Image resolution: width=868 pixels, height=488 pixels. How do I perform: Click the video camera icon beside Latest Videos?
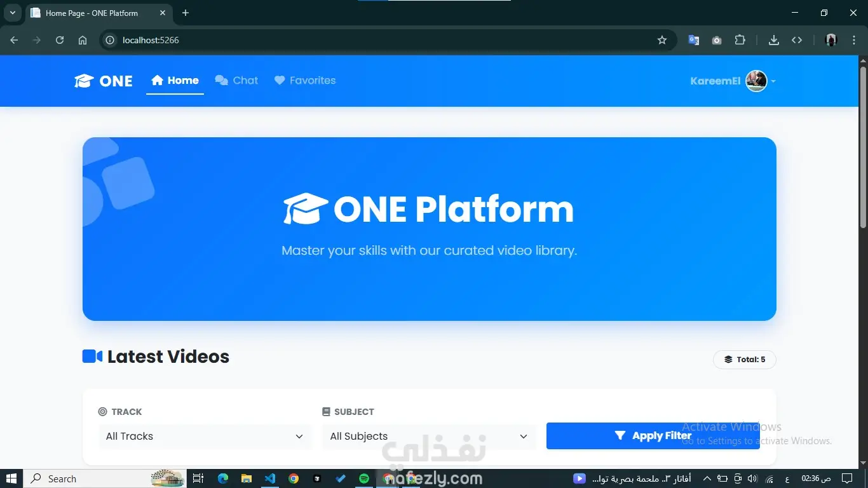[x=92, y=356]
